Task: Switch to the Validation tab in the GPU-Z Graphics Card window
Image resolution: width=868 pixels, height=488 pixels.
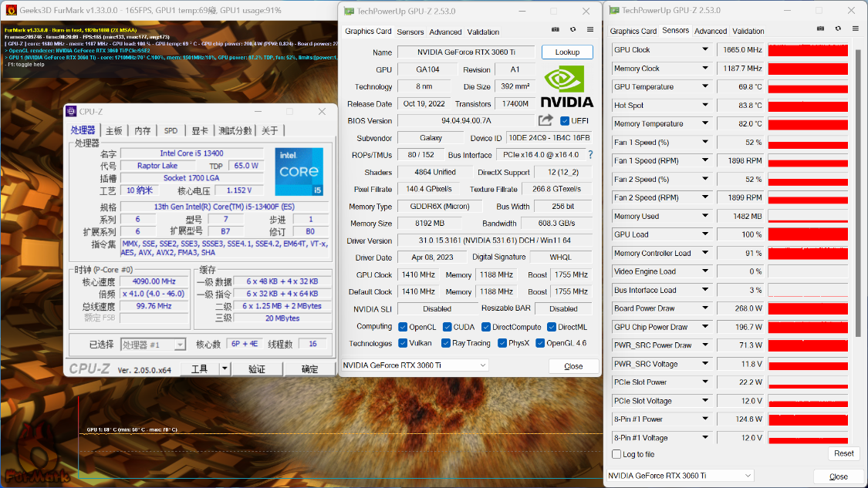Action: point(483,32)
